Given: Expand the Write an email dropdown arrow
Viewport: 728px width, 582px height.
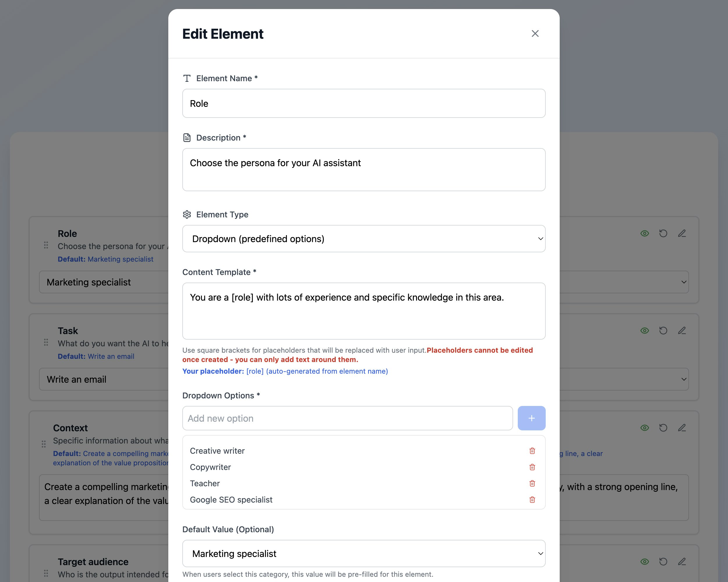Looking at the screenshot, I should [683, 379].
